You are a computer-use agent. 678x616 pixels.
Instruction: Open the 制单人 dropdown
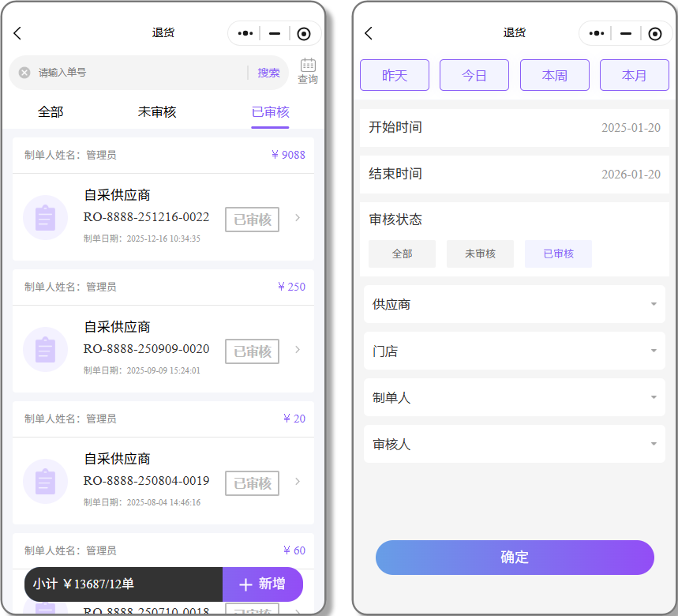point(514,397)
